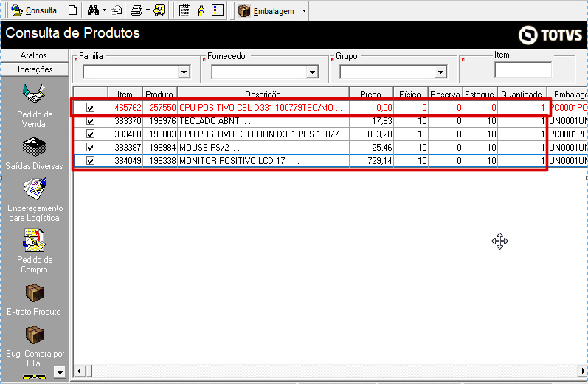This screenshot has width=588, height=384.
Task: Click the Embalagem box icon
Action: click(244, 11)
